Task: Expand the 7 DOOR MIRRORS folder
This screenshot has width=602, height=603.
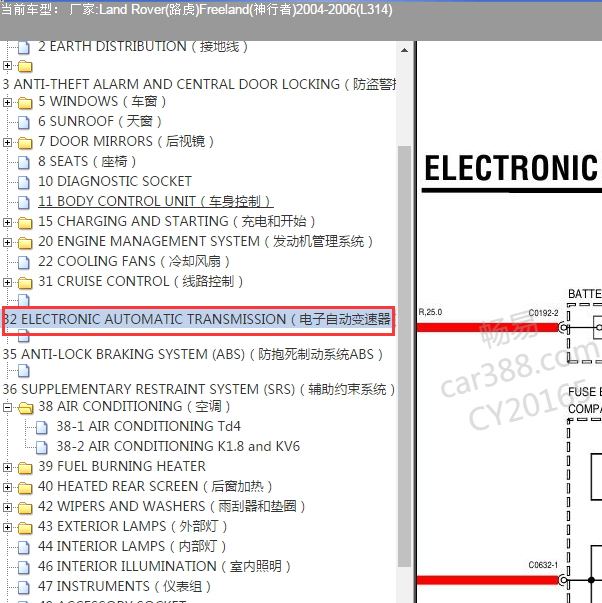Action: click(7, 142)
